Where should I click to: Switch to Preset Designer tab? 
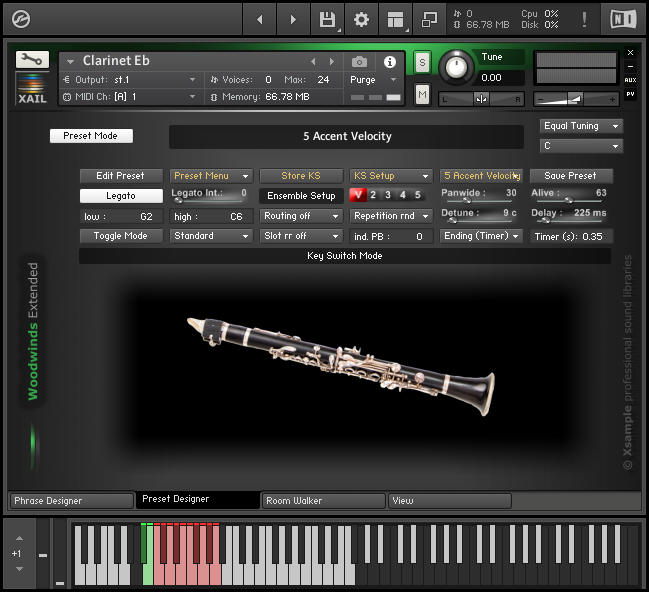[198, 499]
